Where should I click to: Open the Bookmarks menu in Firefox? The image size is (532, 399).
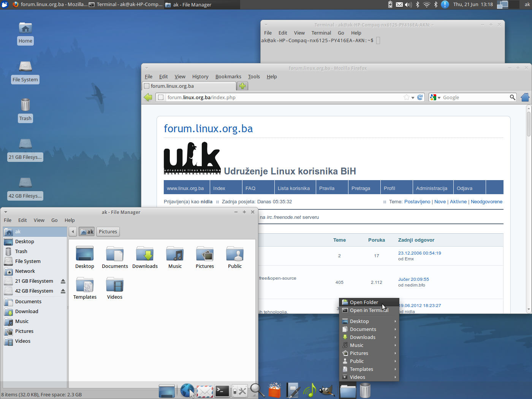228,76
